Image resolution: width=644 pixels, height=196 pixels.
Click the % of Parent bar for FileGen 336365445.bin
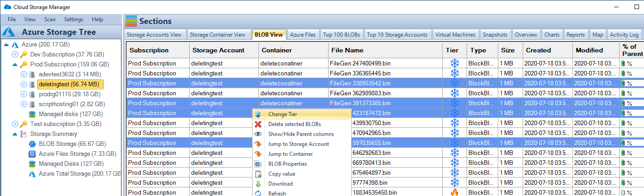coord(632,73)
